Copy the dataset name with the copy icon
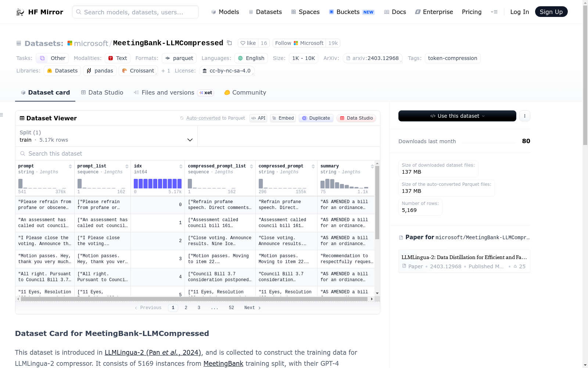Viewport: 588px width, 368px height. tap(229, 43)
